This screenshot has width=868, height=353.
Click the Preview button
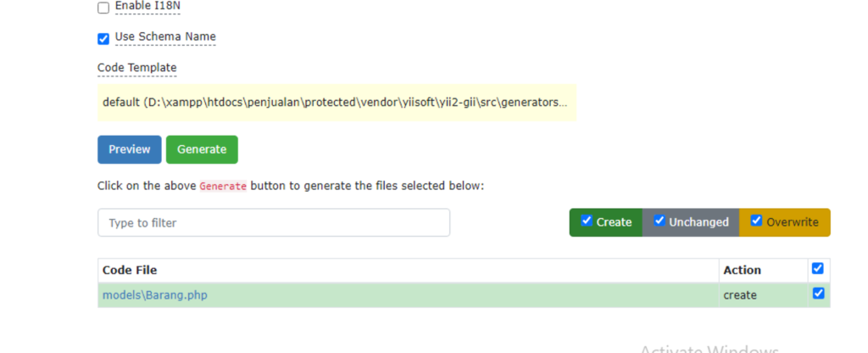130,149
